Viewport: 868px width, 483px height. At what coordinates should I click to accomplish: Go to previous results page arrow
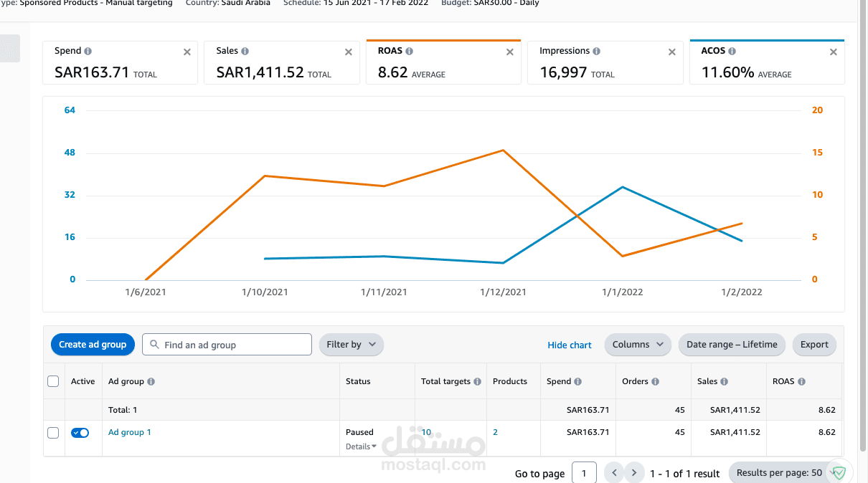[614, 473]
